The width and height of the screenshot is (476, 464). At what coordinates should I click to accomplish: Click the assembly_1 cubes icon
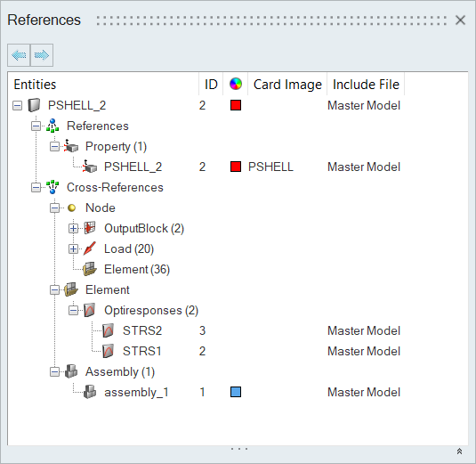click(90, 392)
